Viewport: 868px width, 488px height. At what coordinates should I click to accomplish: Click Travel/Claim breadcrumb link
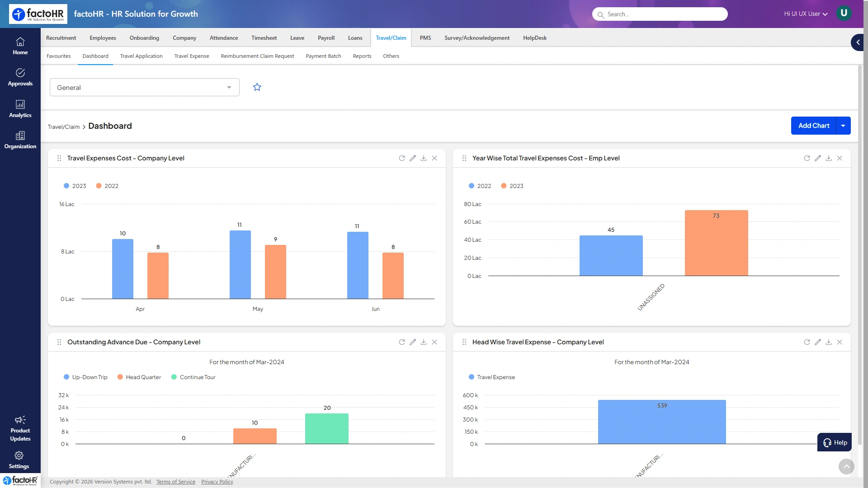click(64, 127)
